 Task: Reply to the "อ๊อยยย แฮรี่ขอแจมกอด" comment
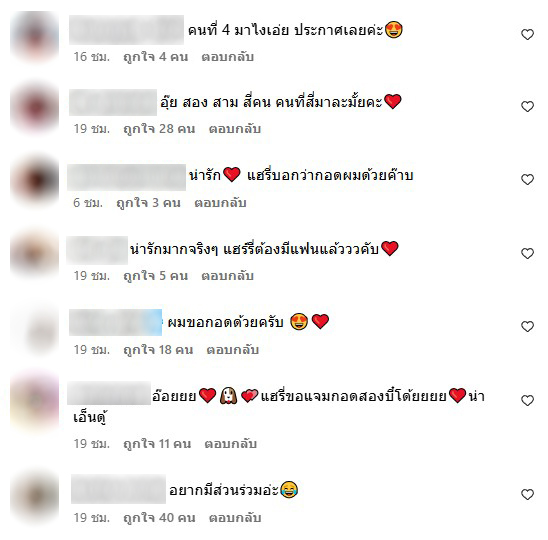(231, 444)
